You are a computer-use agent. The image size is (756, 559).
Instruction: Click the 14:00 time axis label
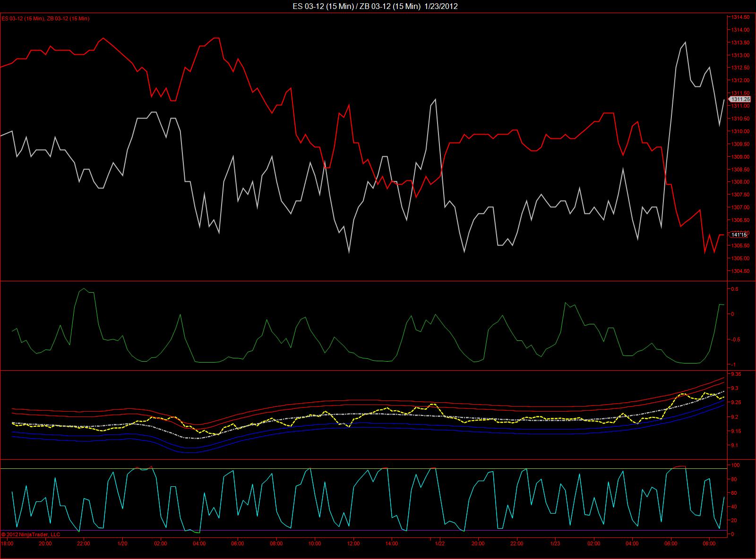pos(392,543)
